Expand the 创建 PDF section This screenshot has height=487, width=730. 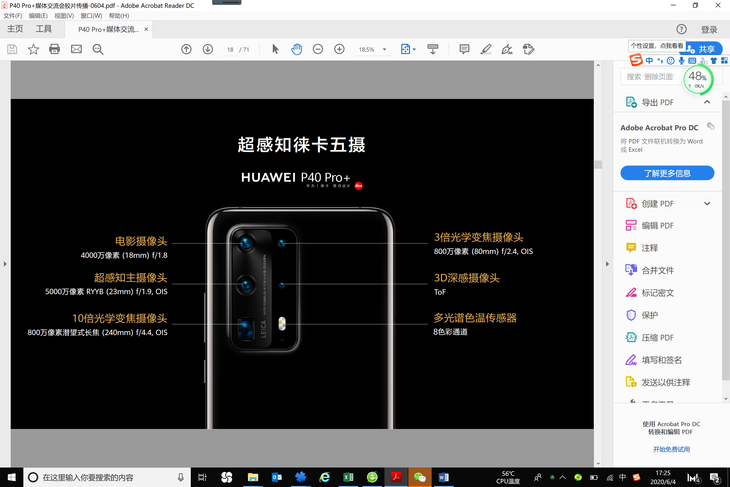(x=707, y=203)
